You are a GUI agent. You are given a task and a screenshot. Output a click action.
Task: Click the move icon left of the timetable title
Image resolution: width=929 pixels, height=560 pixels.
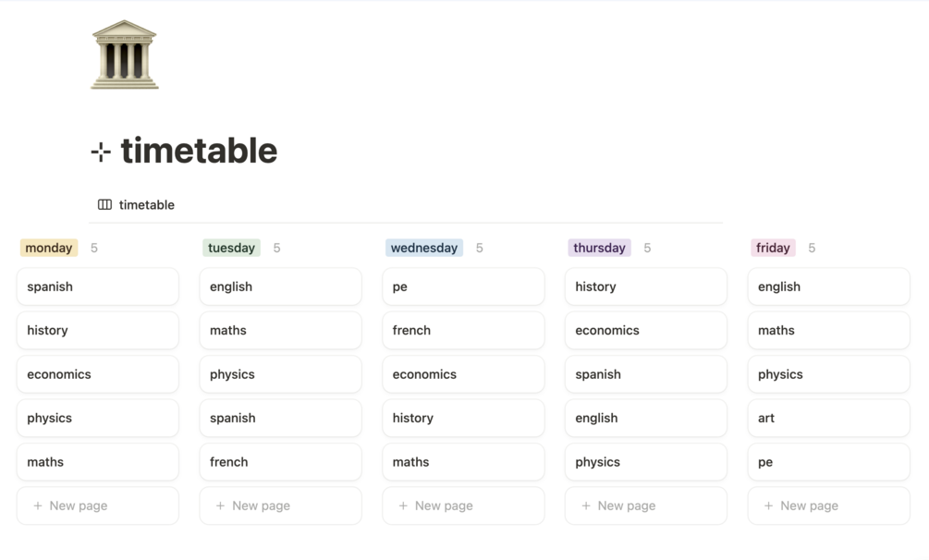(101, 152)
